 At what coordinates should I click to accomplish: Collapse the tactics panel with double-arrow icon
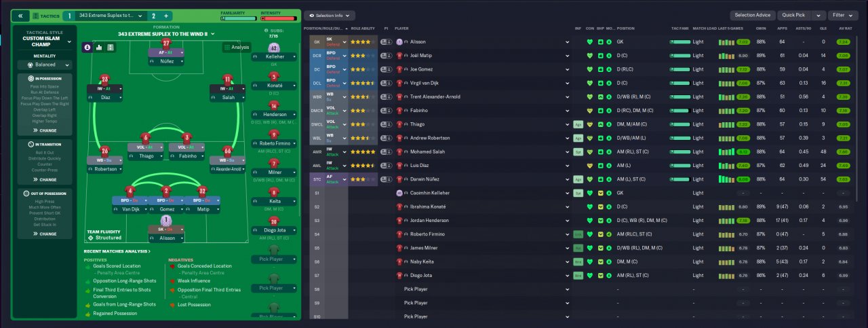[20, 16]
